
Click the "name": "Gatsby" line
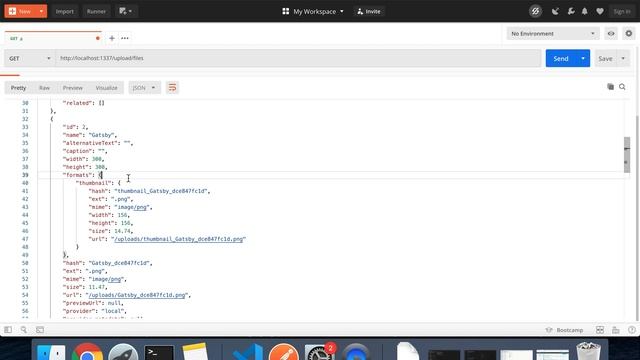coord(90,135)
